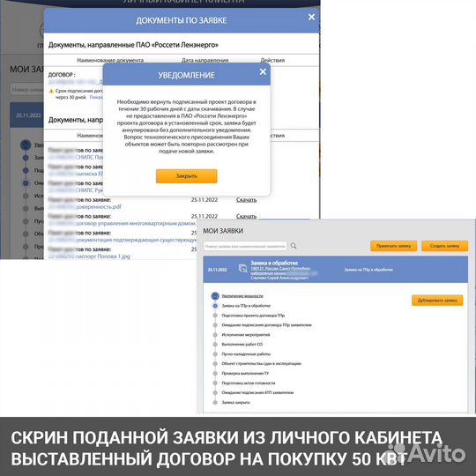Select Ожидание подписания АТП заявителем step

257,392
